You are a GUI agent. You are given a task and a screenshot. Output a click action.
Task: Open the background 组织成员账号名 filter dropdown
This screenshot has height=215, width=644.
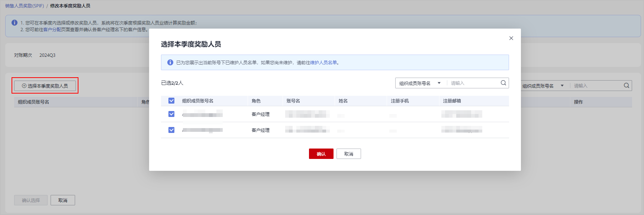[x=543, y=86]
